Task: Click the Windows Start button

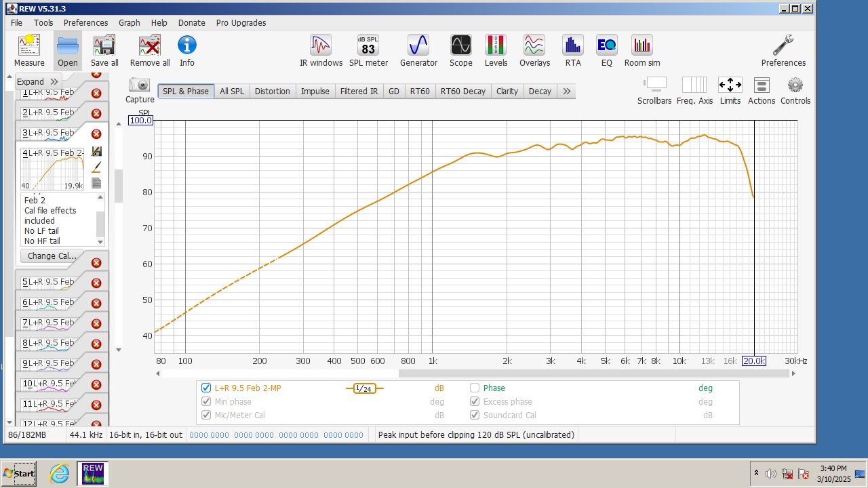Action: [19, 473]
